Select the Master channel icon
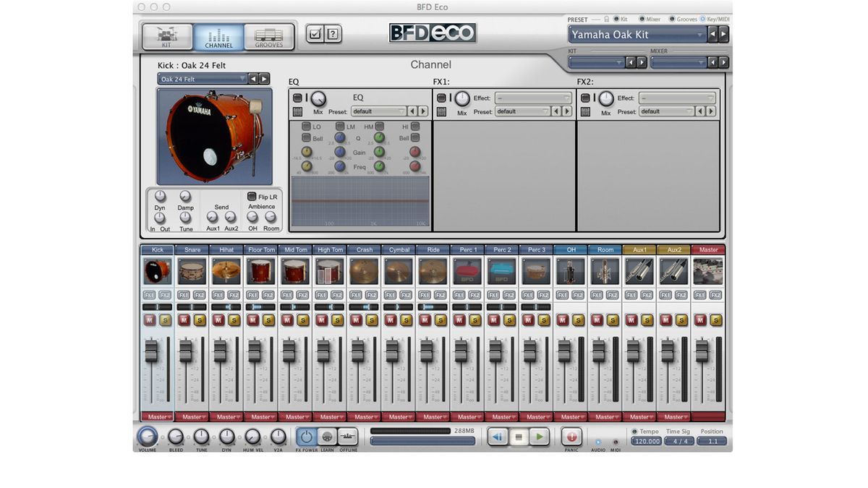This screenshot has height=488, width=868. [x=708, y=272]
